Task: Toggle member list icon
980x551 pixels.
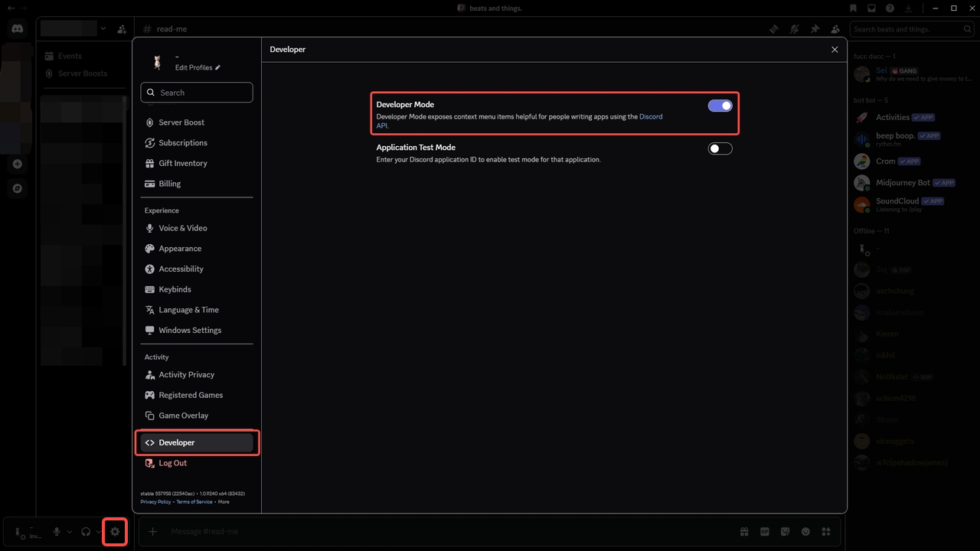Action: point(835,29)
